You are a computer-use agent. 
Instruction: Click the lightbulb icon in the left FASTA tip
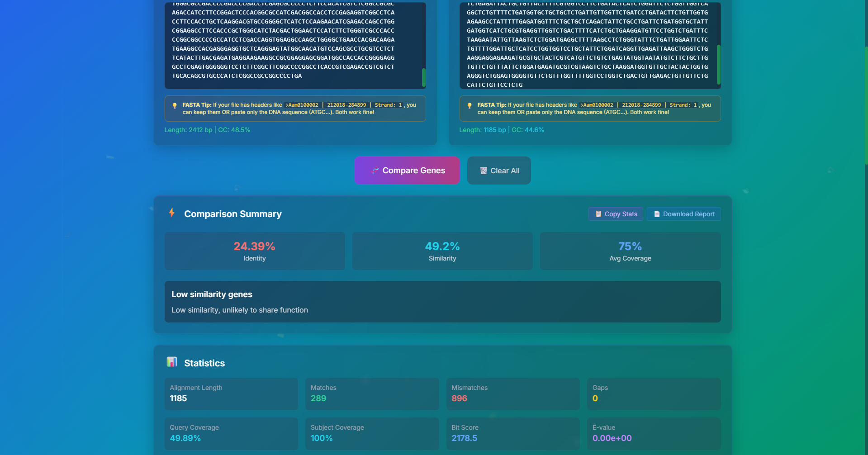click(x=174, y=105)
